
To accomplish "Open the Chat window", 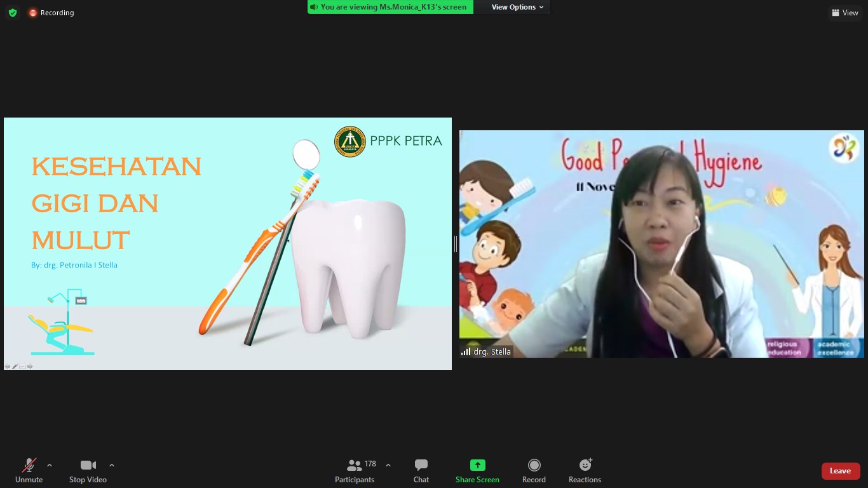I will (421, 471).
